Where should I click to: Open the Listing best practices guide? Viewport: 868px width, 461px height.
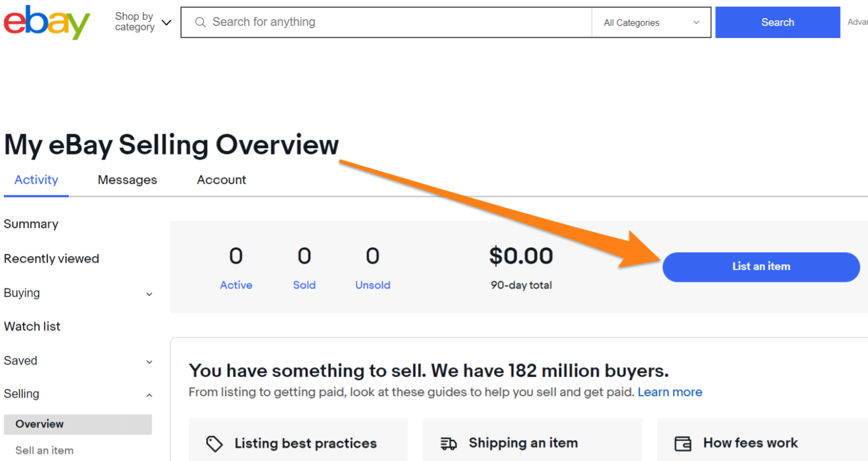305,443
